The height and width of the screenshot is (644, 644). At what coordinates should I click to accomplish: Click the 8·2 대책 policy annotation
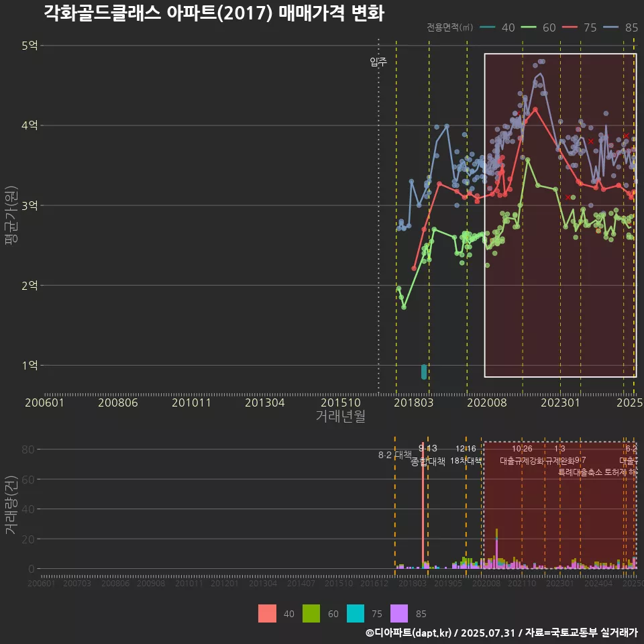click(x=394, y=455)
